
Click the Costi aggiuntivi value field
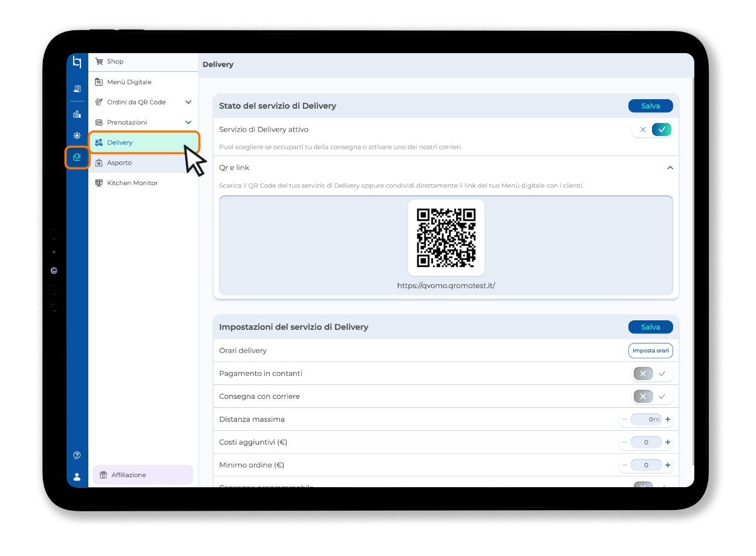(x=646, y=442)
